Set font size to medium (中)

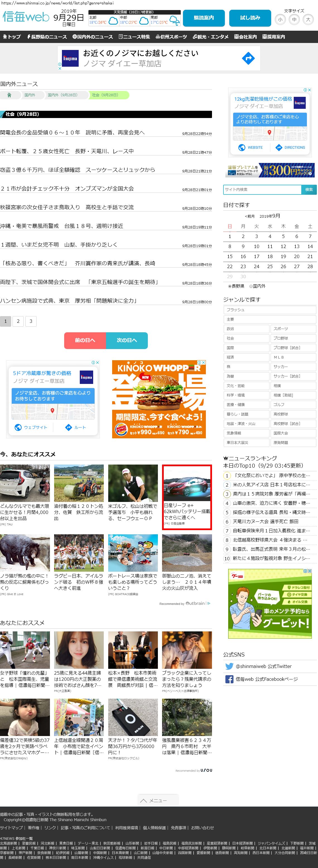point(294,20)
